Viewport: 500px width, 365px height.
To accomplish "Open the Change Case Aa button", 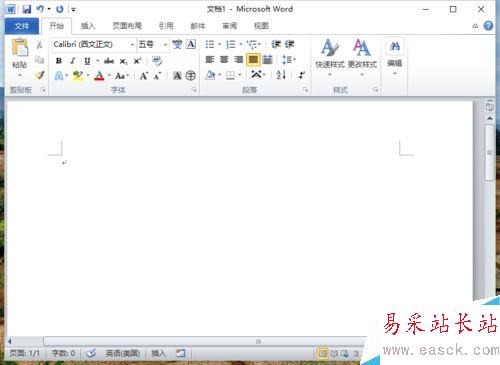I will click(120, 76).
